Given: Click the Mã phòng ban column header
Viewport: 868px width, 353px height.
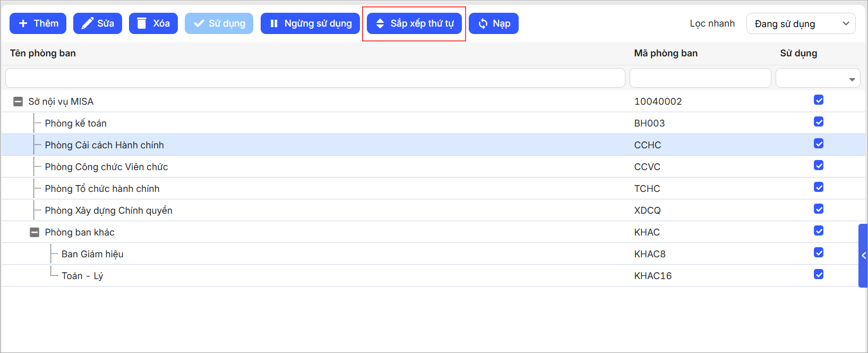Looking at the screenshot, I should tap(665, 53).
